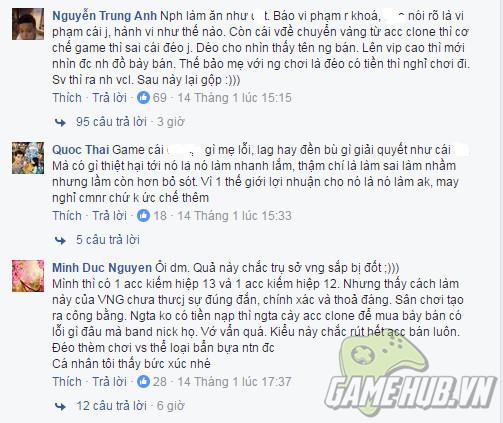Viewport: 503px width, 423px height.
Task: Click reply arrow icon beside 12 câu trả lời
Action: tap(60, 406)
